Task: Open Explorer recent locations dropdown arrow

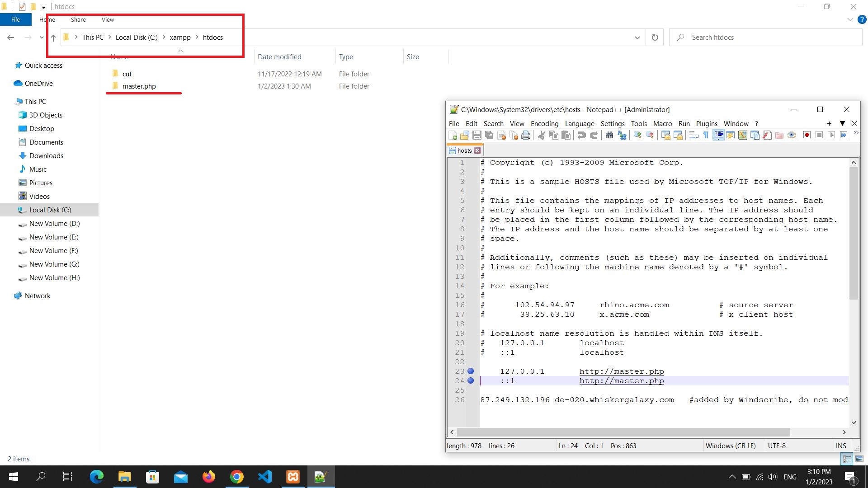Action: (42, 38)
